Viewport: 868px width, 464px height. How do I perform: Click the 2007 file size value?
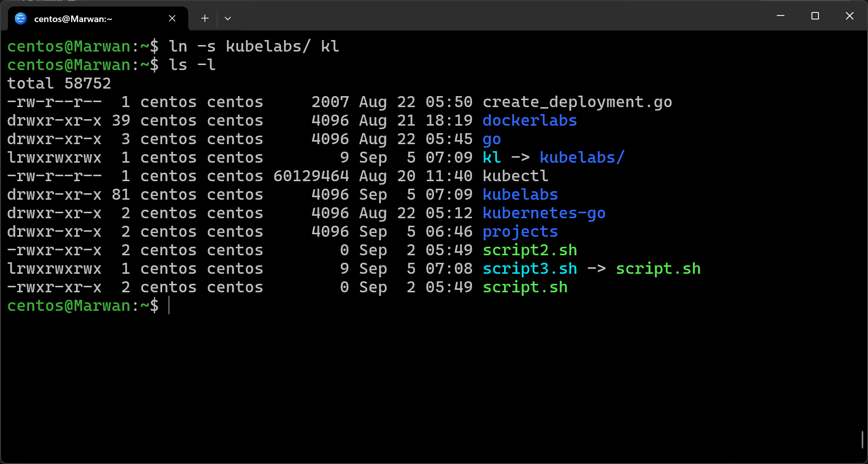pos(330,102)
